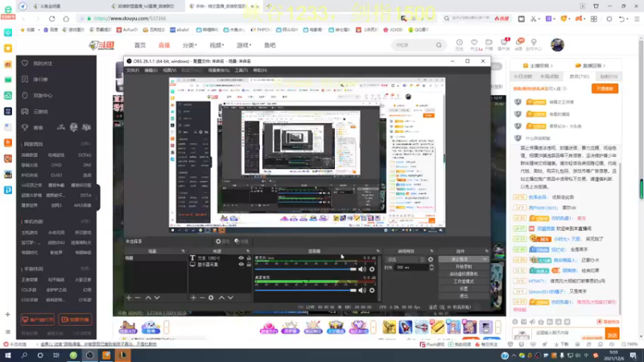Pop out the OBS Scenes dock panel
The height and width of the screenshot is (362, 644).
(x=183, y=251)
